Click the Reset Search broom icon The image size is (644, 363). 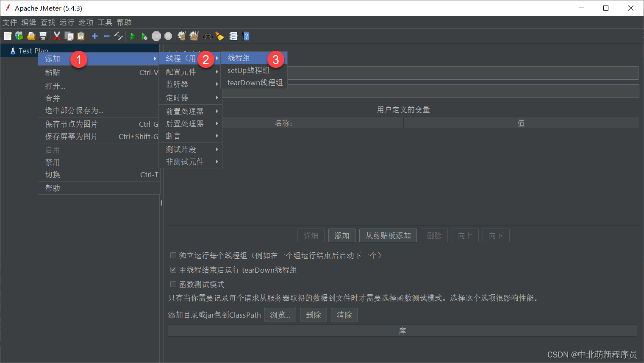219,36
